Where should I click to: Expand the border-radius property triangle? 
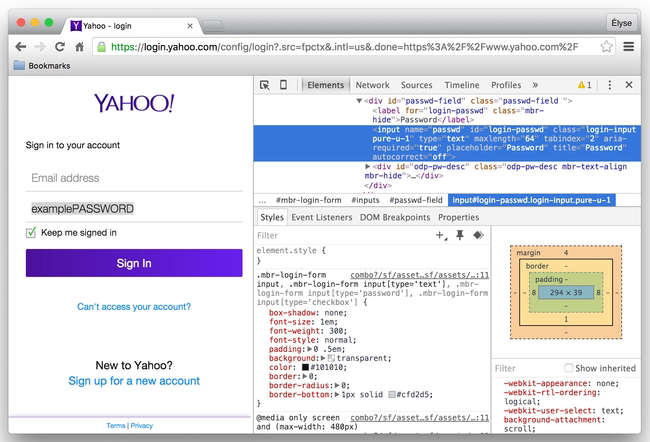pyautogui.click(x=337, y=385)
